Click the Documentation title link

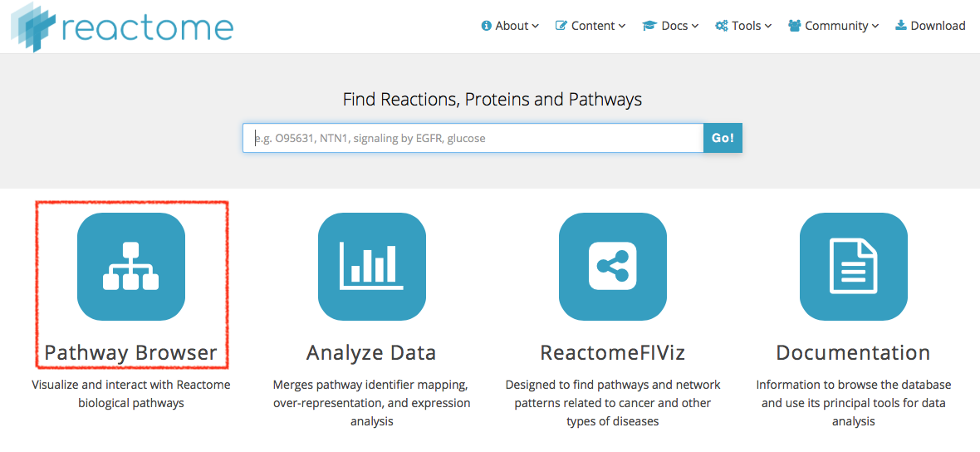854,352
